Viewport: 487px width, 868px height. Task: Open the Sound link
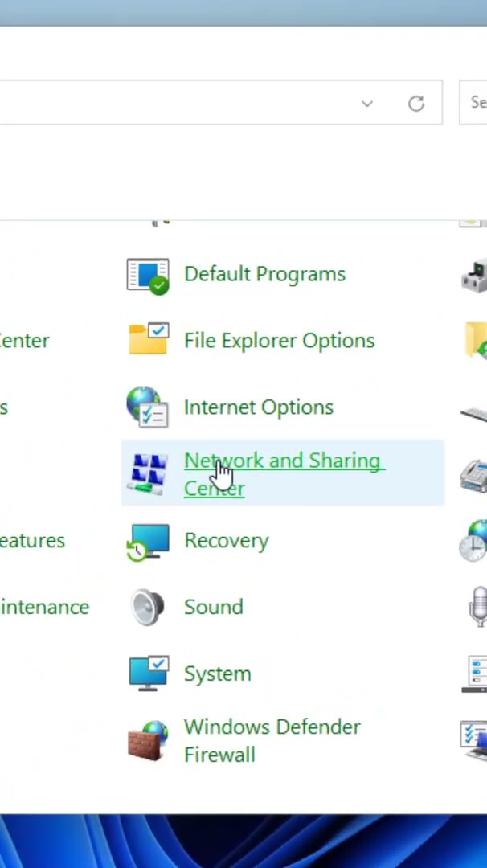click(213, 608)
